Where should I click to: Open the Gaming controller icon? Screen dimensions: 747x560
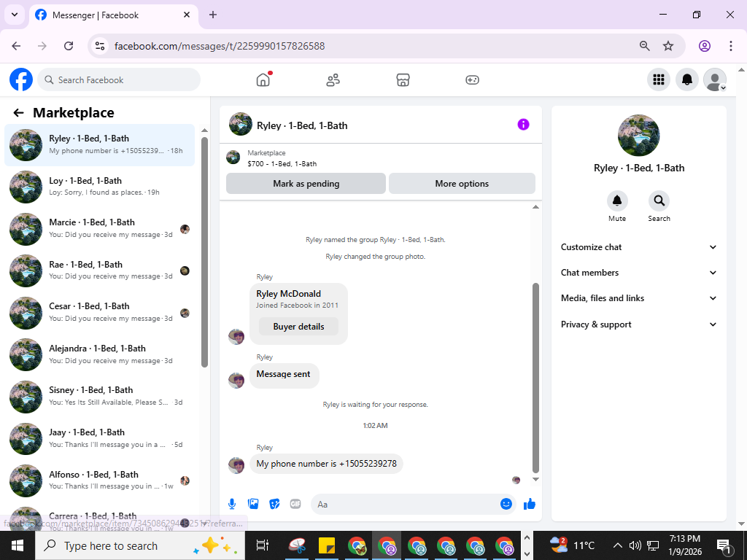pos(472,79)
